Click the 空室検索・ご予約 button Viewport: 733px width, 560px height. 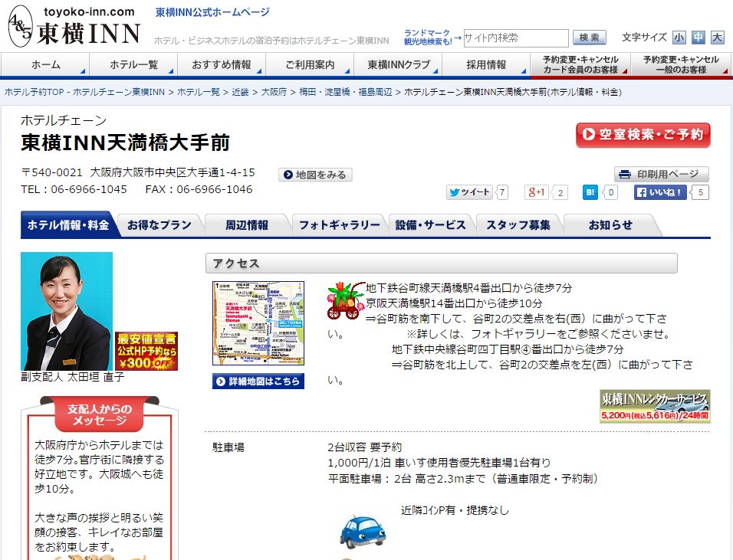click(x=643, y=135)
